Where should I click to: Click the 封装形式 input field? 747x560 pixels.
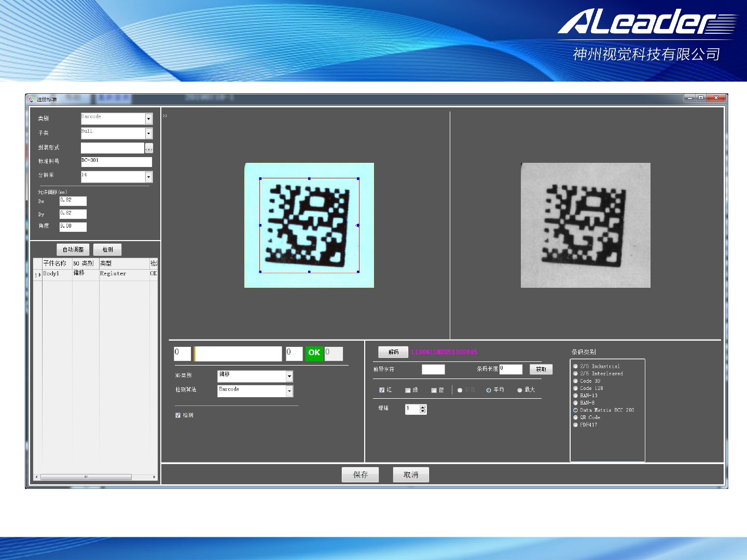pyautogui.click(x=112, y=148)
